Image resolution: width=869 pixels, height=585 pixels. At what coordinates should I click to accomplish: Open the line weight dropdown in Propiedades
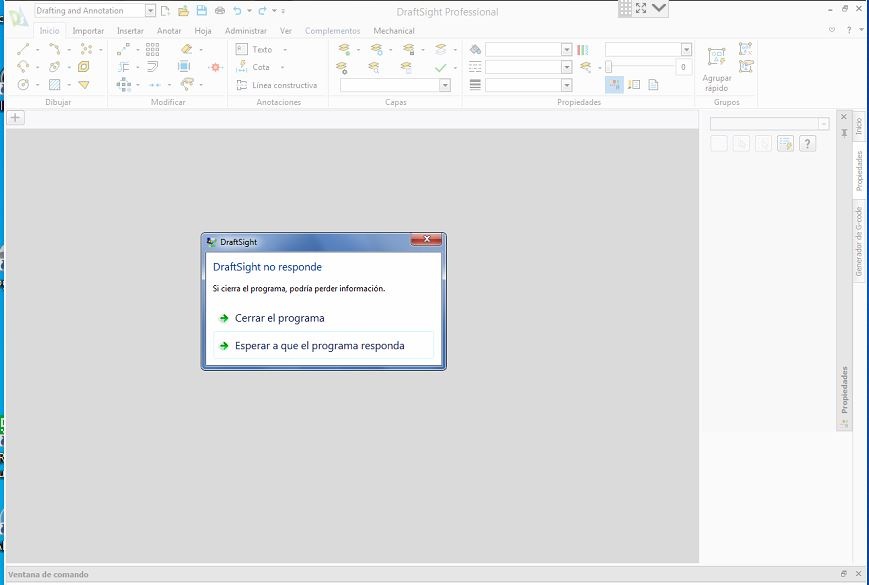(x=566, y=85)
